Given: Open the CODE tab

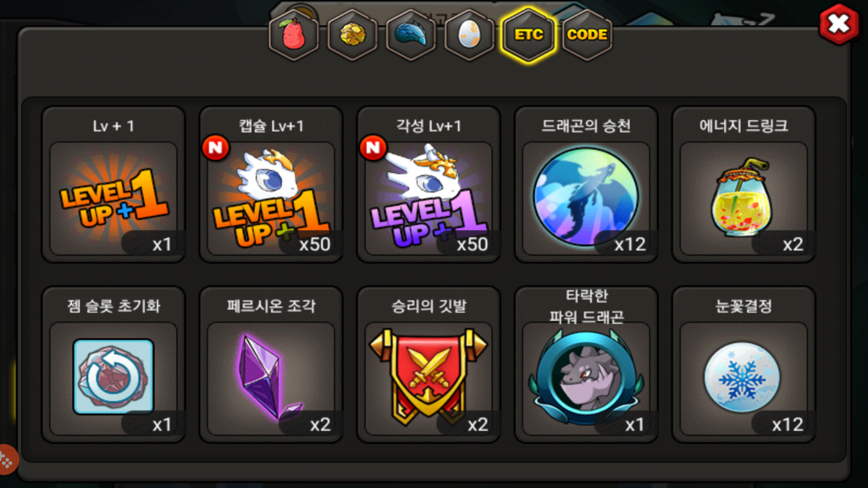Looking at the screenshot, I should (587, 35).
